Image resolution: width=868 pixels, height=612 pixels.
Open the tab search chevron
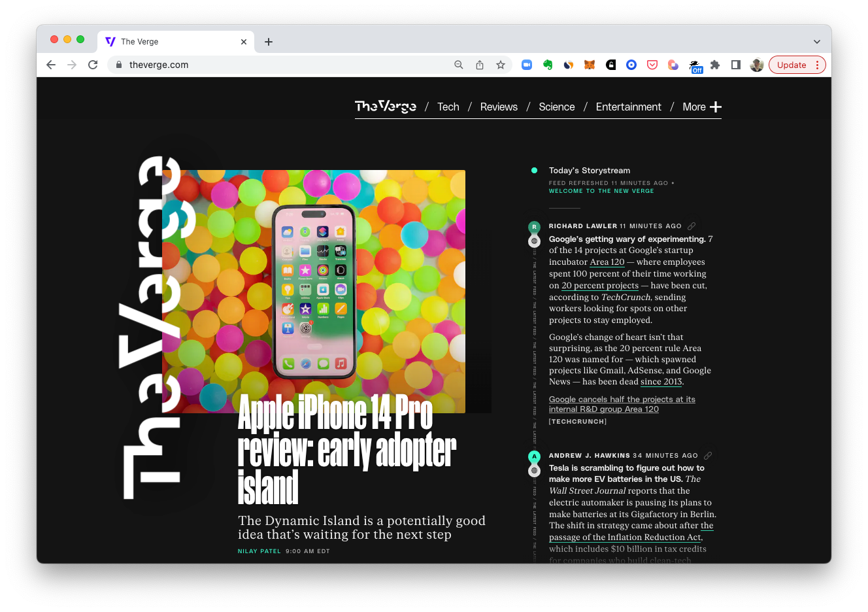pos(817,41)
